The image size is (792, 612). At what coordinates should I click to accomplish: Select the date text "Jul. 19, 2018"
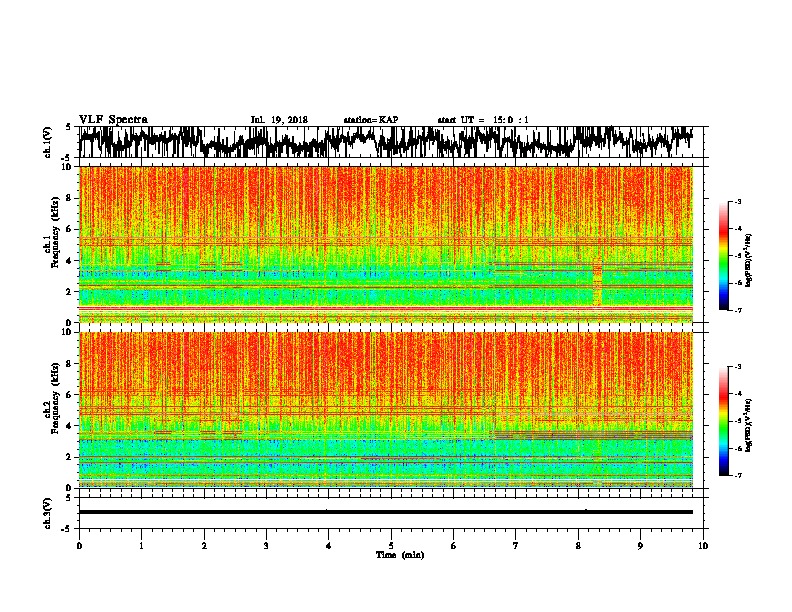[279, 120]
